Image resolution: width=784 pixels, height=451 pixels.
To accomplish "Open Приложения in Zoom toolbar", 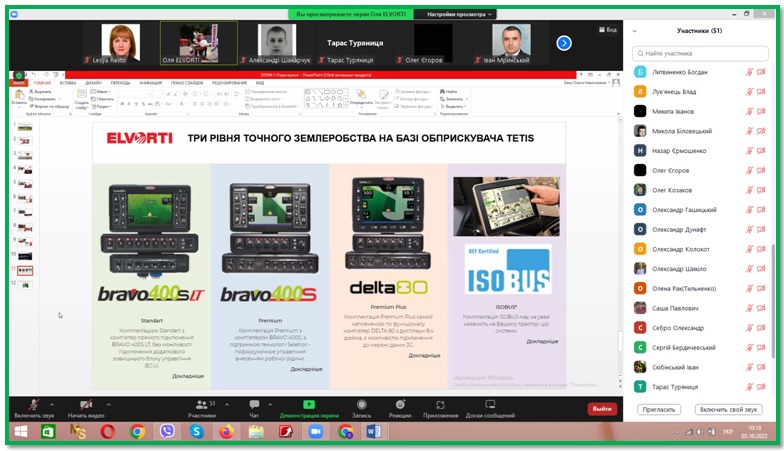I will coord(440,408).
